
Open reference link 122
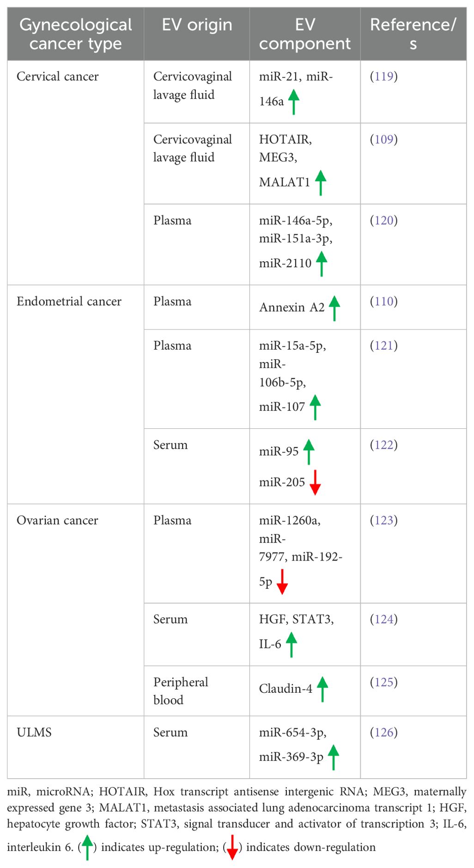click(384, 445)
